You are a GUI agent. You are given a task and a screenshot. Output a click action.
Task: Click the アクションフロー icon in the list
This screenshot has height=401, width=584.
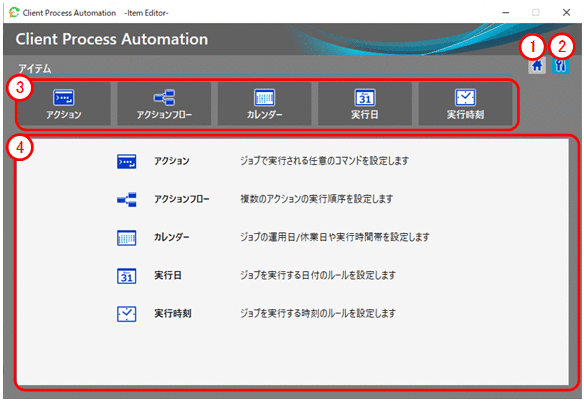click(x=127, y=200)
